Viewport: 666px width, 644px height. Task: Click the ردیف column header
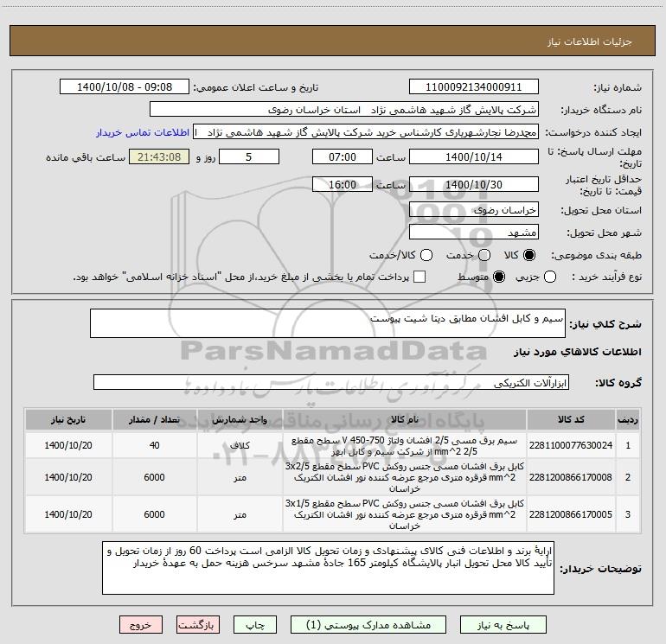tap(628, 419)
